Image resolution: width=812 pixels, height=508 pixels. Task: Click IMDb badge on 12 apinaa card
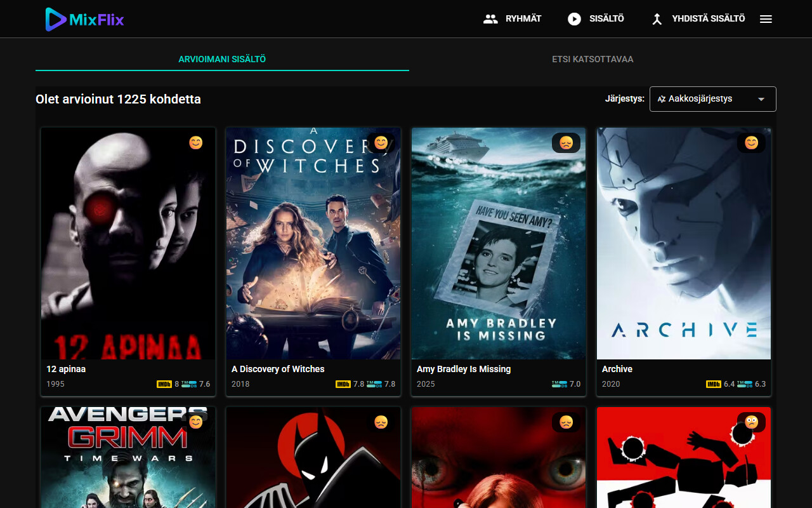tap(164, 384)
